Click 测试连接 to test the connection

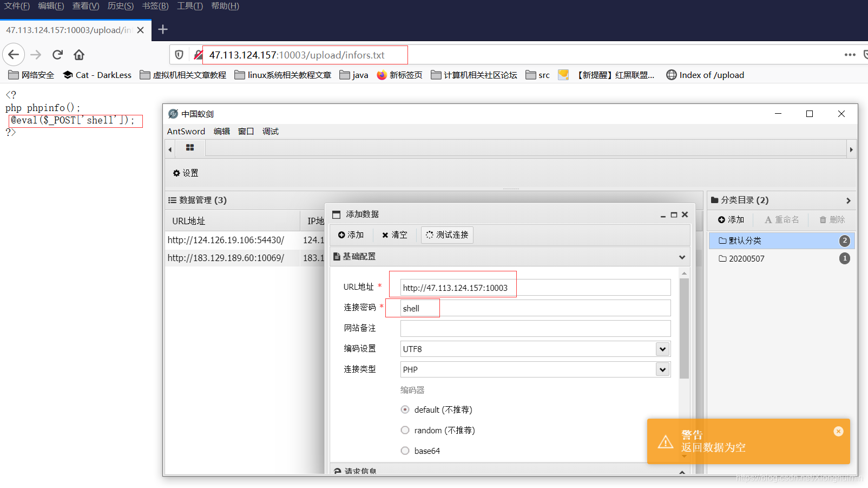[x=447, y=235]
